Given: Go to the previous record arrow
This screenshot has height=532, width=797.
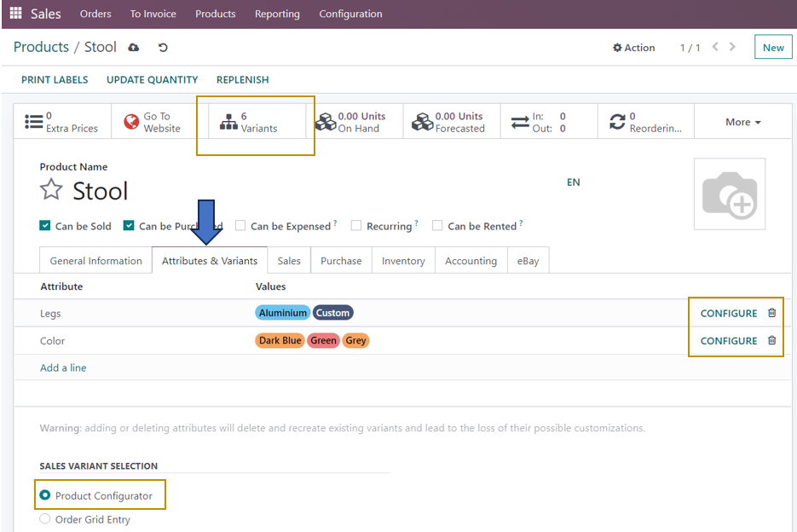Looking at the screenshot, I should [715, 47].
